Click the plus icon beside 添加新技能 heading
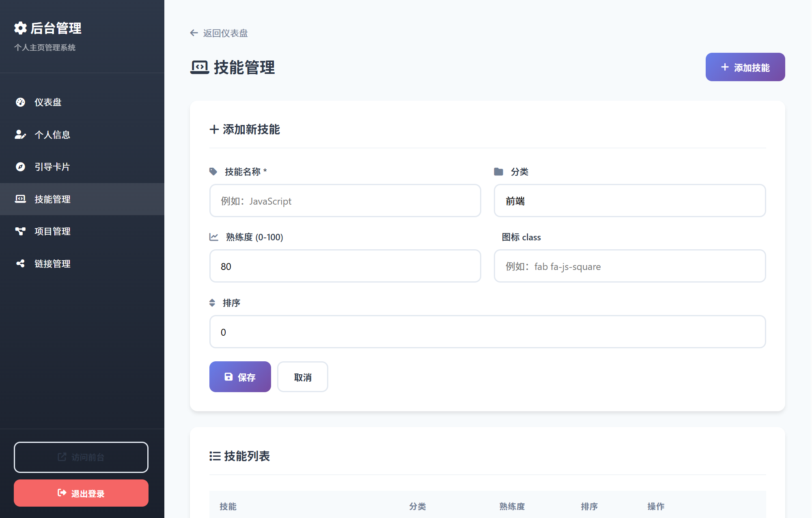 [x=214, y=129]
